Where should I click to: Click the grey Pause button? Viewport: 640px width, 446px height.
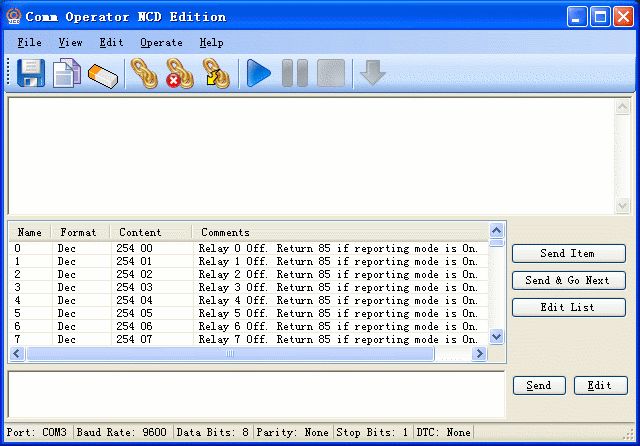pyautogui.click(x=295, y=73)
